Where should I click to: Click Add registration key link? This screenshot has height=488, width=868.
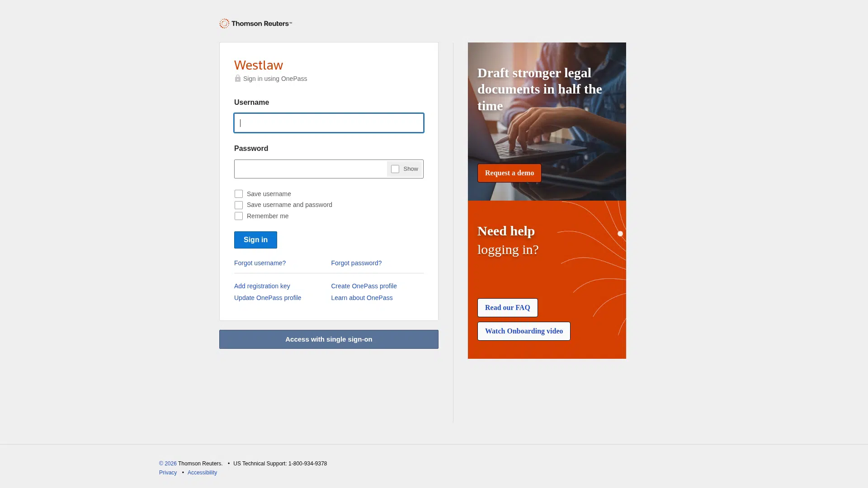point(262,286)
